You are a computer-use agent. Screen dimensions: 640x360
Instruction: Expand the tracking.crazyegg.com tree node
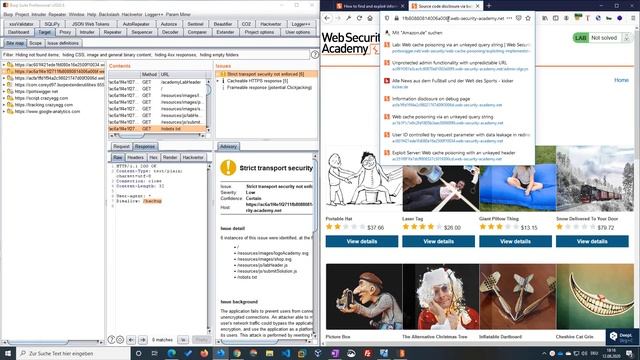(x=4, y=105)
